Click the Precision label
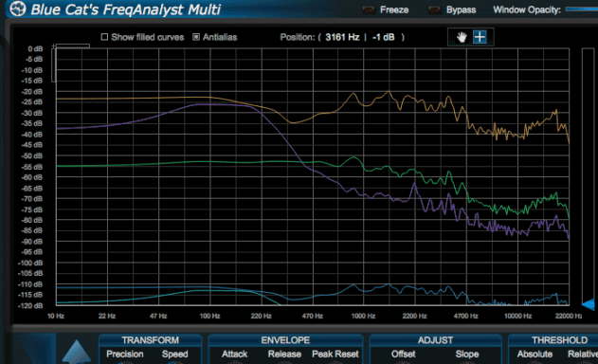 tap(125, 355)
